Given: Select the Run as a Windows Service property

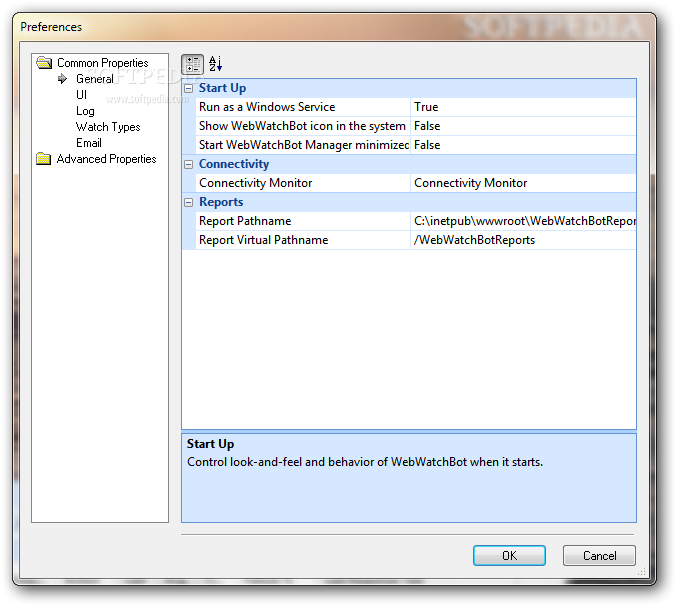Looking at the screenshot, I should click(303, 107).
